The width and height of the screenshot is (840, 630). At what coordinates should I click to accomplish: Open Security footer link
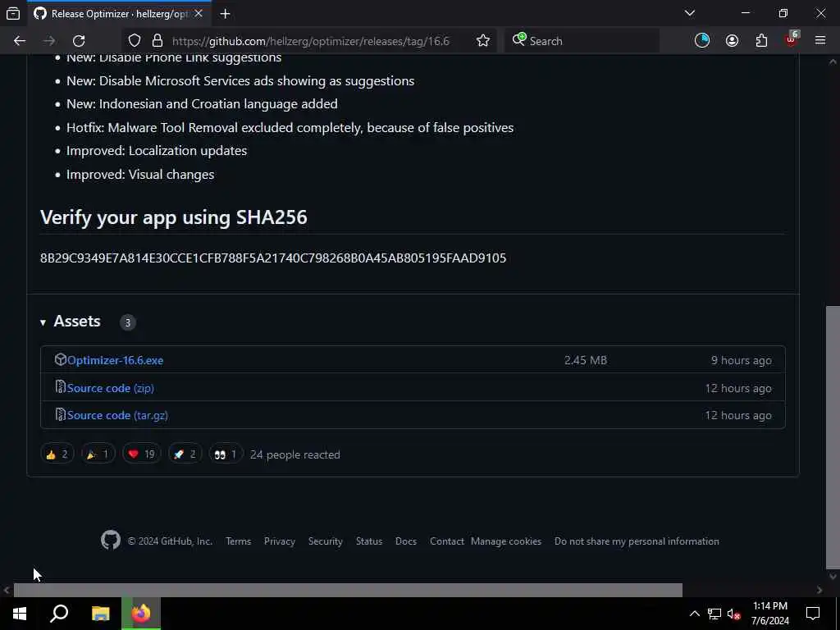[325, 541]
